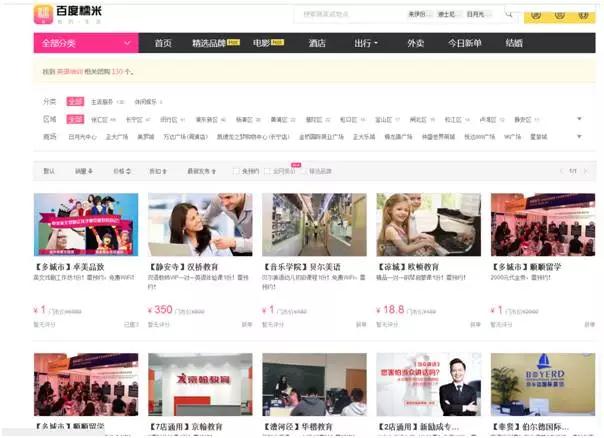This screenshot has width=604, height=438.
Task: Open the 外卖 nav tab
Action: 416,43
